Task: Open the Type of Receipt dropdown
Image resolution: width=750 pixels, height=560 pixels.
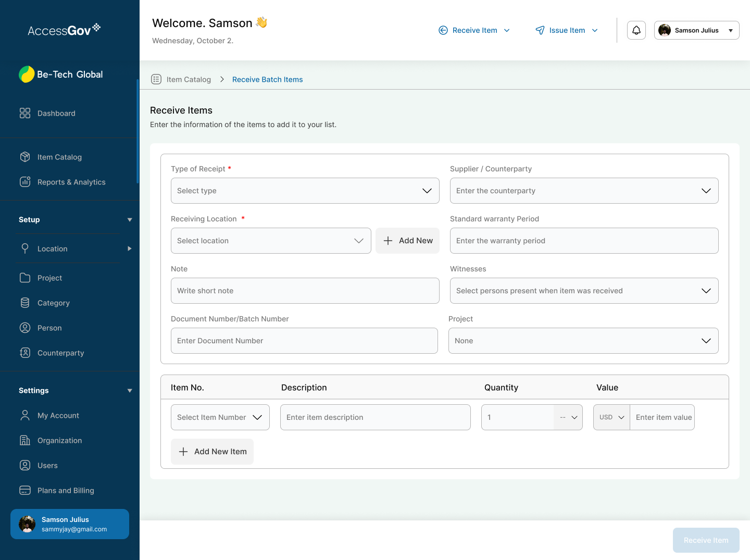Action: click(305, 191)
